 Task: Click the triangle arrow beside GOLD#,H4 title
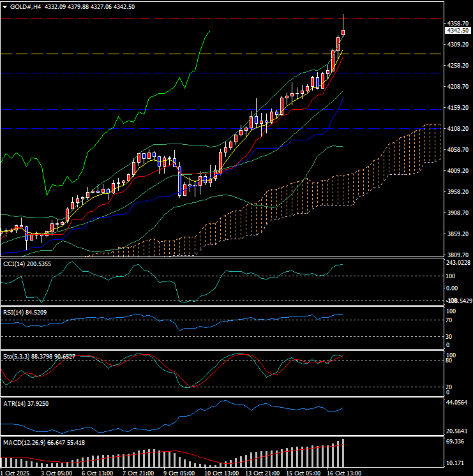(4, 6)
